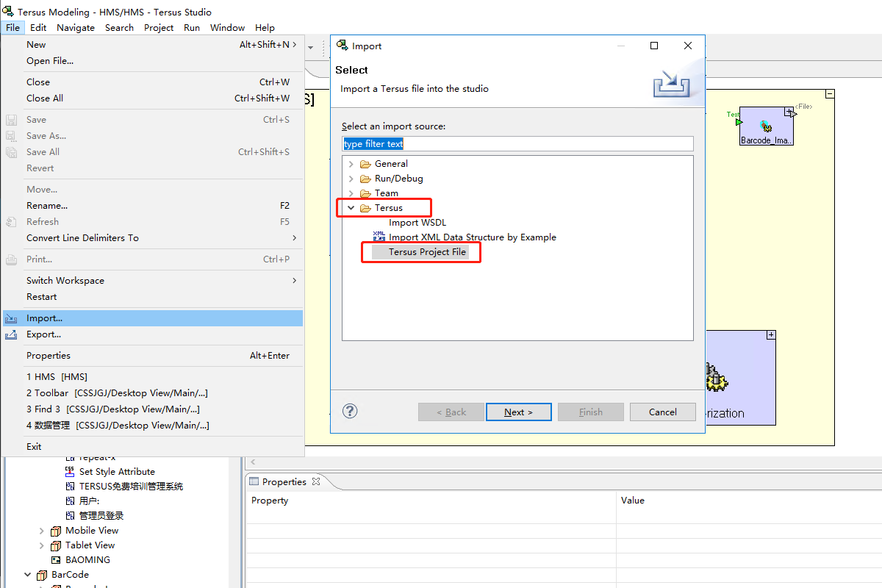The image size is (882, 588).
Task: Click the icon next to 用户:
Action: (70, 501)
